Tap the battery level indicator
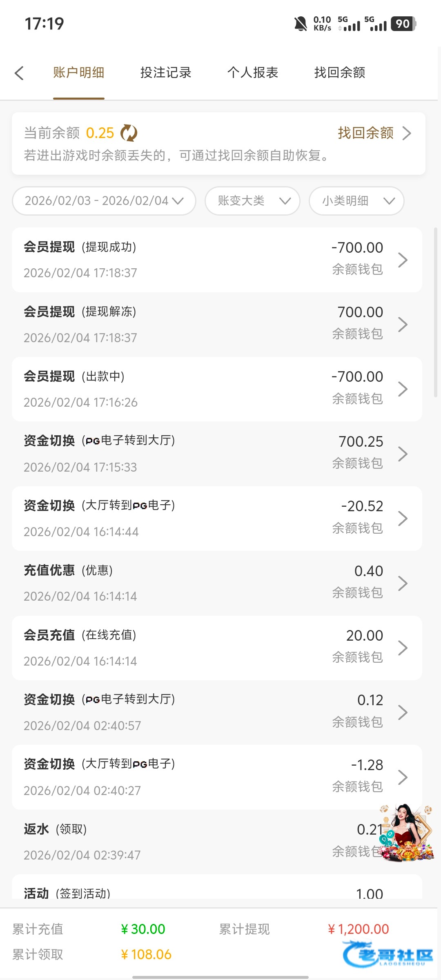Screen dimensions: 441x980 [403, 24]
